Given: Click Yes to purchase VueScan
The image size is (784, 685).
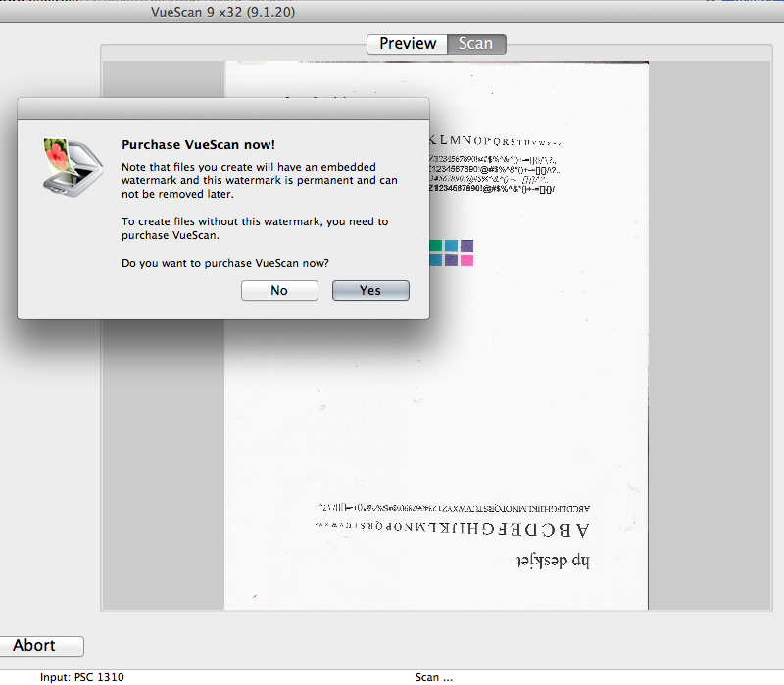Looking at the screenshot, I should click(370, 290).
